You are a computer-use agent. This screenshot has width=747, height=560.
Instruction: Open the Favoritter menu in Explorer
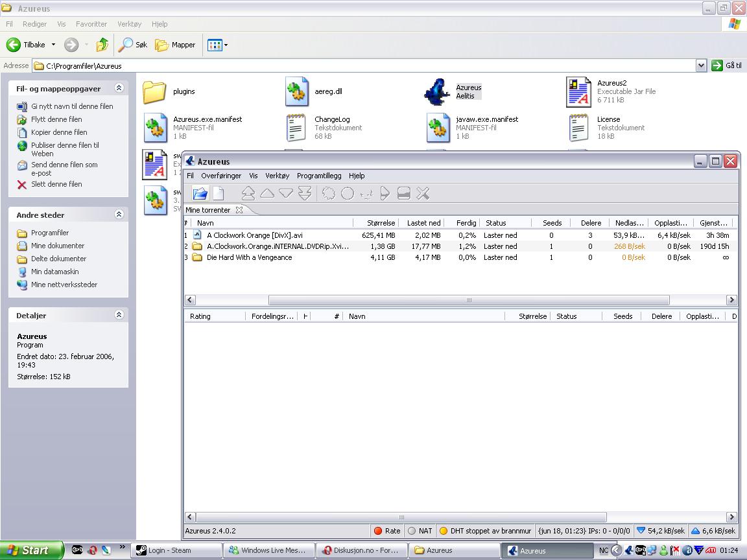pyautogui.click(x=91, y=24)
